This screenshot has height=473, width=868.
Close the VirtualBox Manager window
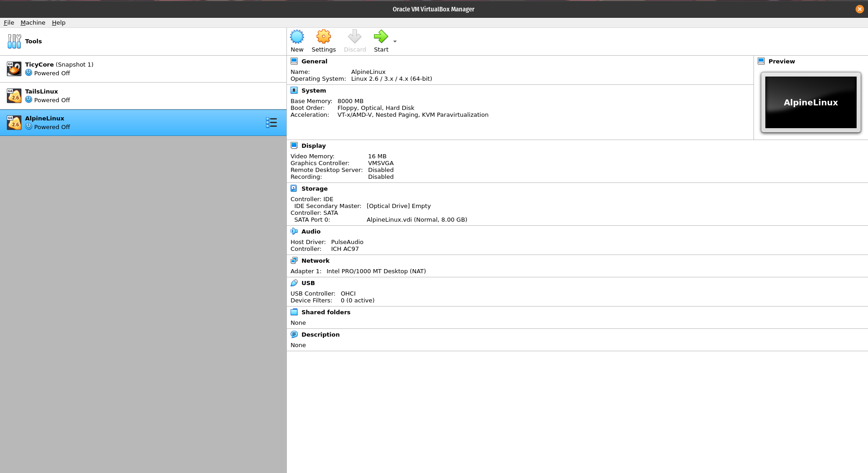point(859,9)
